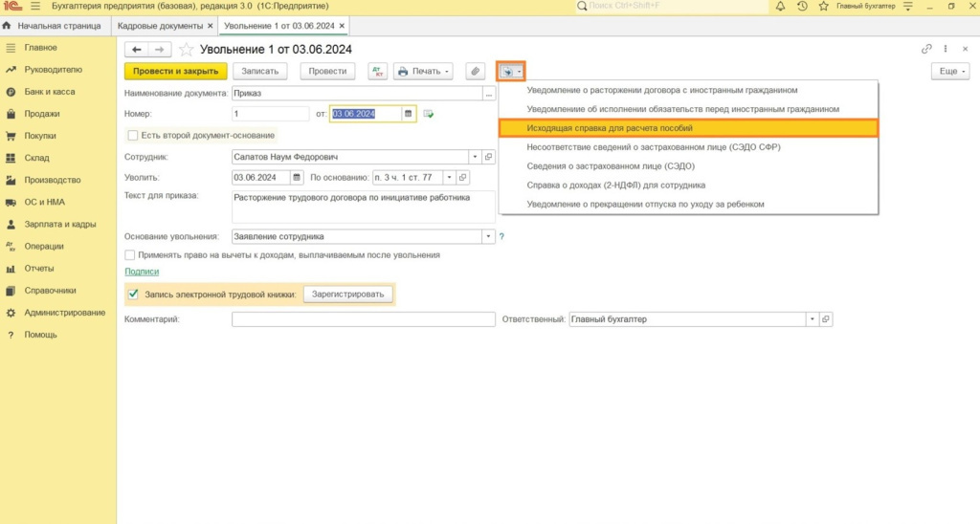Screen dimensions: 980x524
Task: Mark document as favorite with the star
Action: (x=187, y=50)
